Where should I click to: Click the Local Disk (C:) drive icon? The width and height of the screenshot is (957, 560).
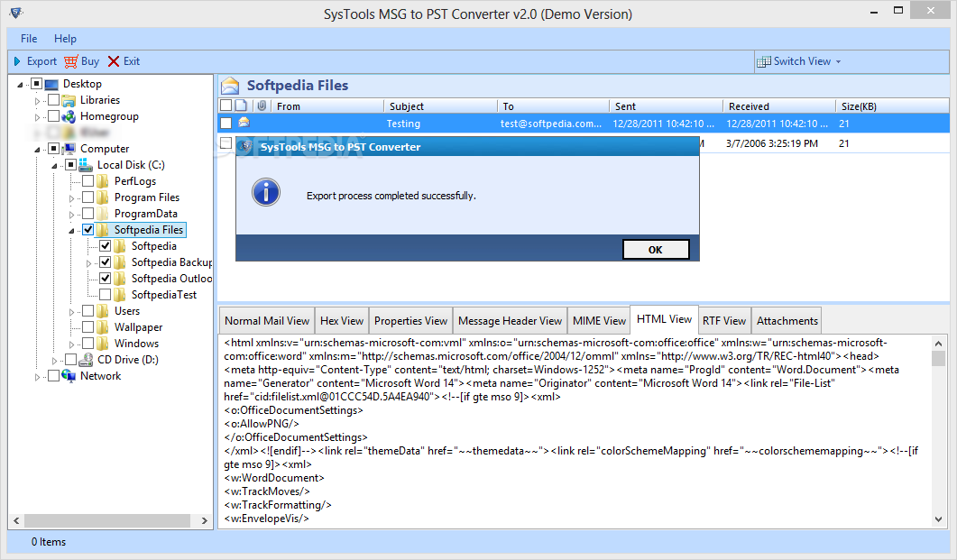pos(86,165)
